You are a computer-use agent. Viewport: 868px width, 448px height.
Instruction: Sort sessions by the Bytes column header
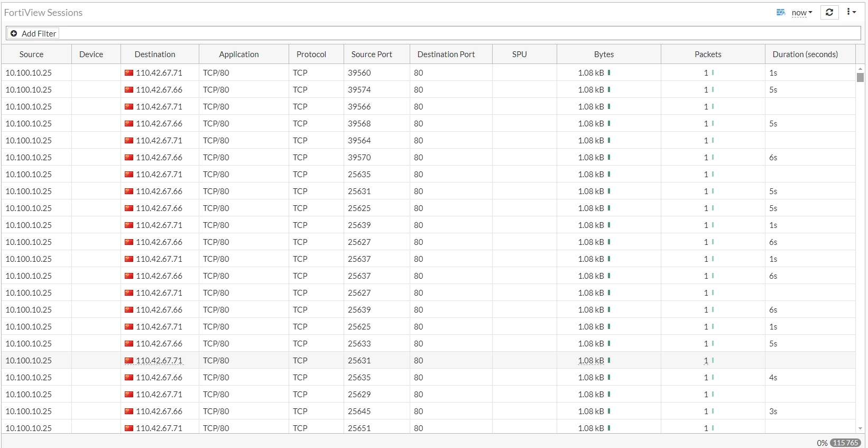(x=604, y=54)
